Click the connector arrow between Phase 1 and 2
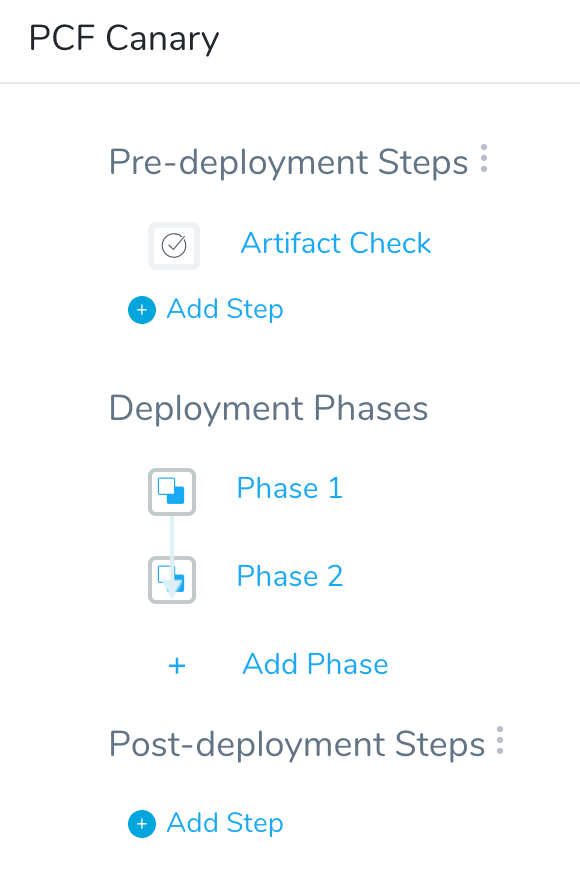This screenshot has height=888, width=580. coord(172,555)
